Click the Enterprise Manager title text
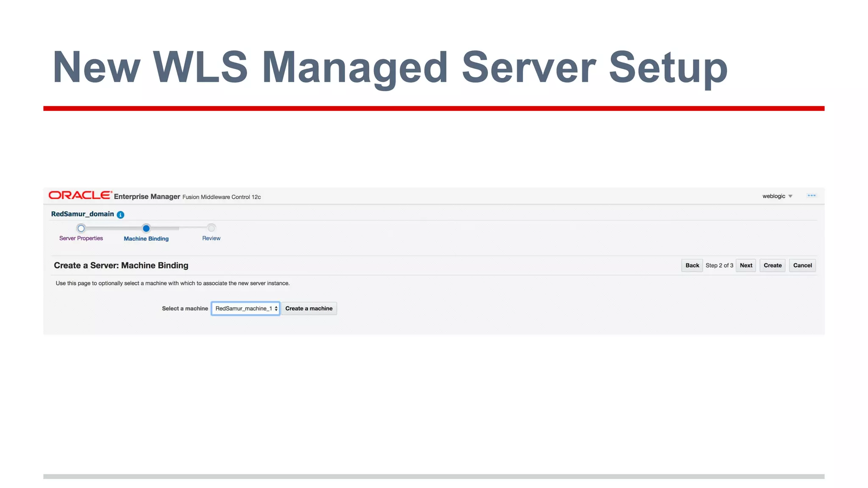868x488 pixels. [x=147, y=197]
